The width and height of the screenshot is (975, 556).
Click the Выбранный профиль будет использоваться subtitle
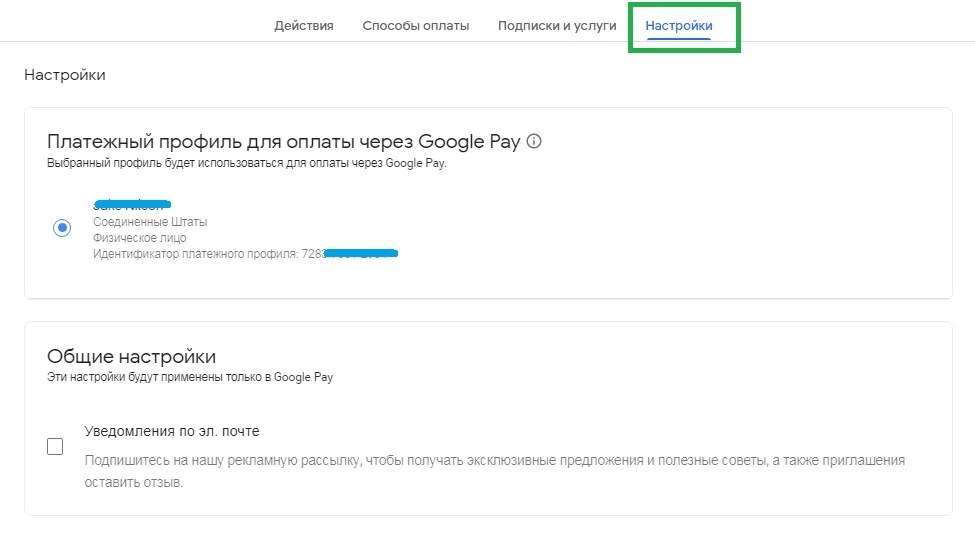click(246, 163)
